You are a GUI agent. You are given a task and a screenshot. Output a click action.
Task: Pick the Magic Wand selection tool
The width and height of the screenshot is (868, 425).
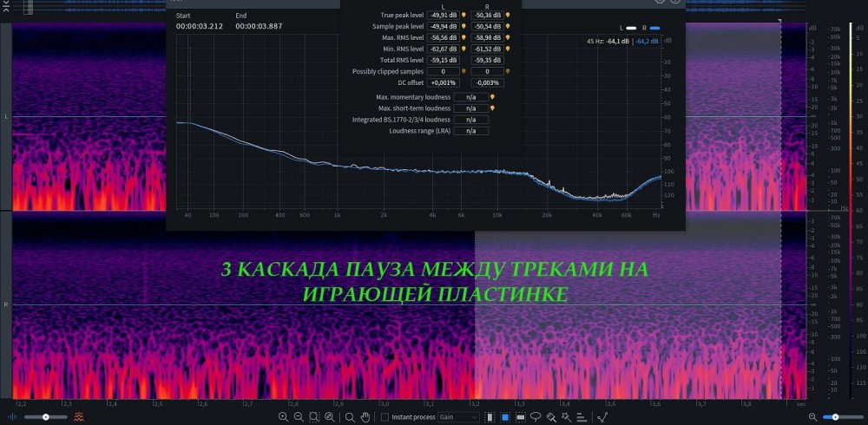(566, 417)
